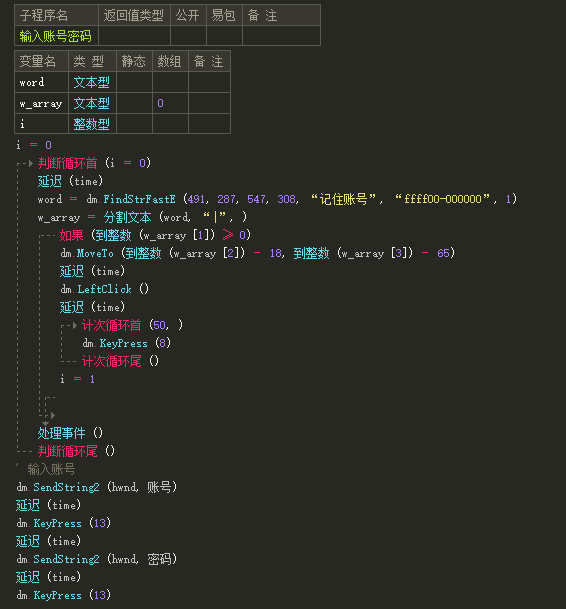Click the number 547 in FindStrFastE
The height and width of the screenshot is (609, 566).
click(x=256, y=199)
